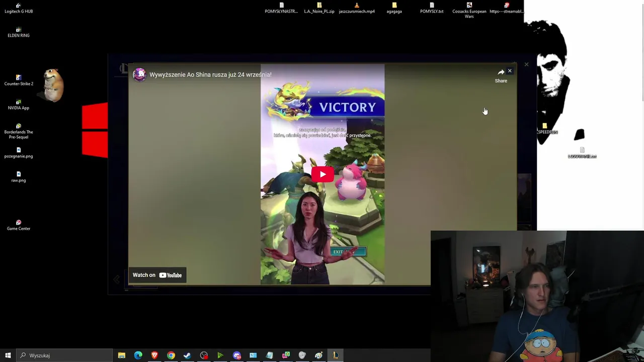Image resolution: width=644 pixels, height=362 pixels.
Task: Select the agagaga folder
Action: tap(394, 8)
